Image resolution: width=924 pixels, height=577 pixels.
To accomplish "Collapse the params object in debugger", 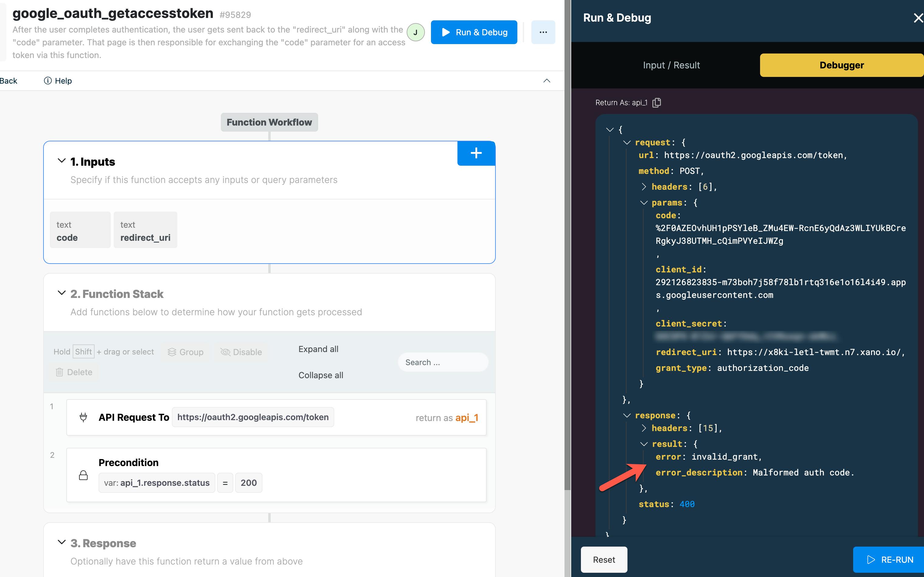I will point(644,203).
